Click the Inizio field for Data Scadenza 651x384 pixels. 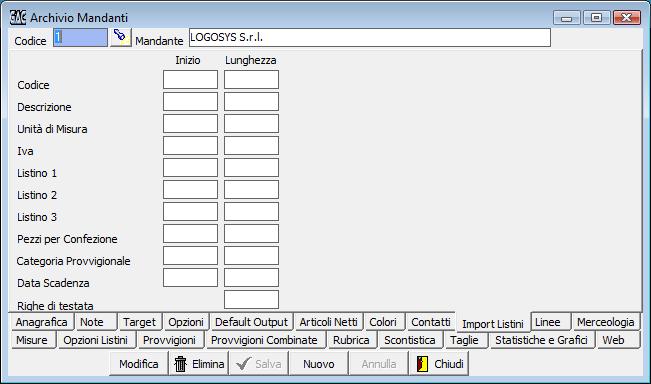pos(190,277)
